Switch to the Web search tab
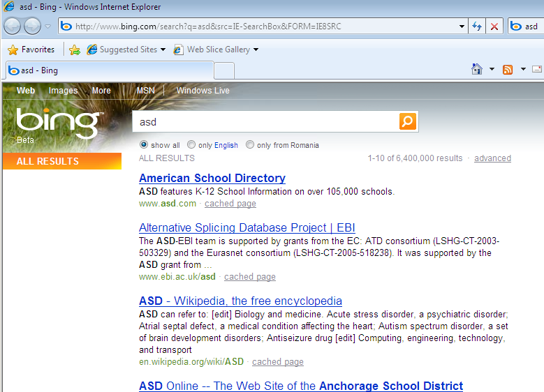 [x=26, y=91]
